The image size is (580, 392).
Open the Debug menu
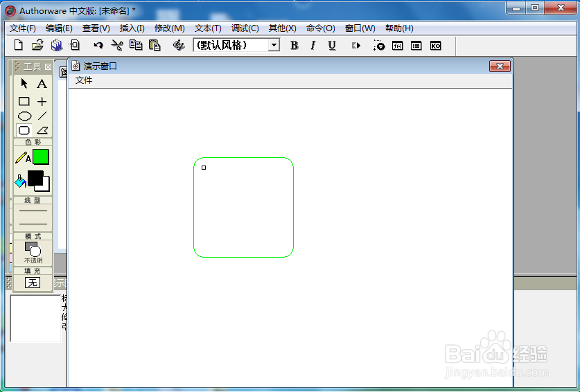point(245,28)
